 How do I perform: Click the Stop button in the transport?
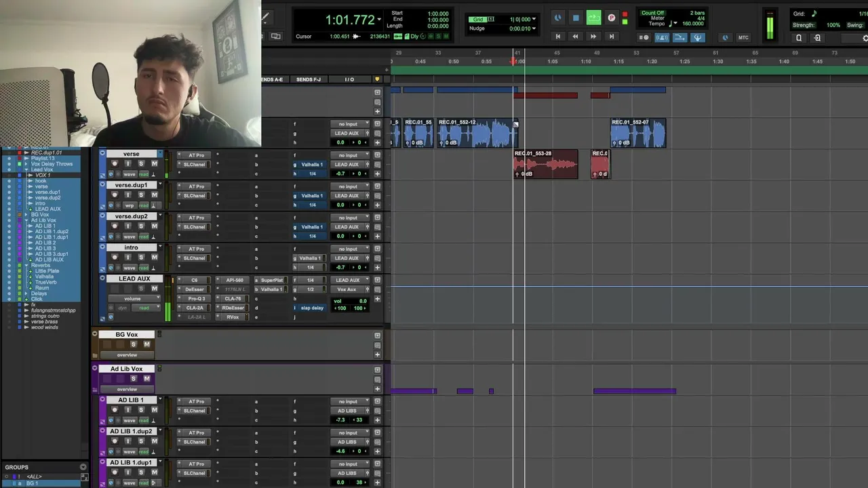pos(576,18)
